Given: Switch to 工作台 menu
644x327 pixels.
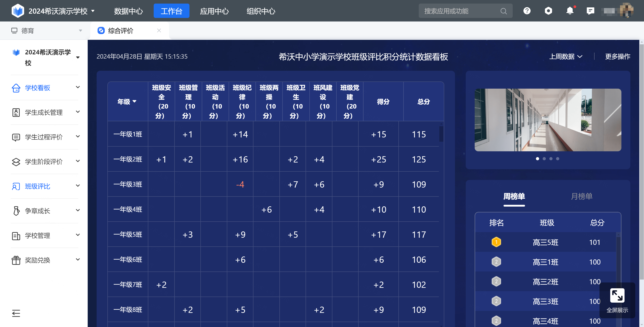Looking at the screenshot, I should pos(171,11).
